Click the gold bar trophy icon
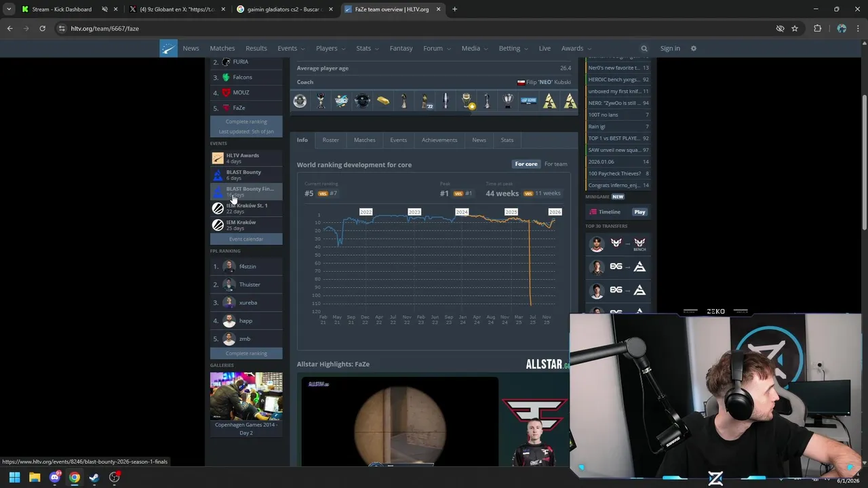This screenshot has width=868, height=488. 383,101
